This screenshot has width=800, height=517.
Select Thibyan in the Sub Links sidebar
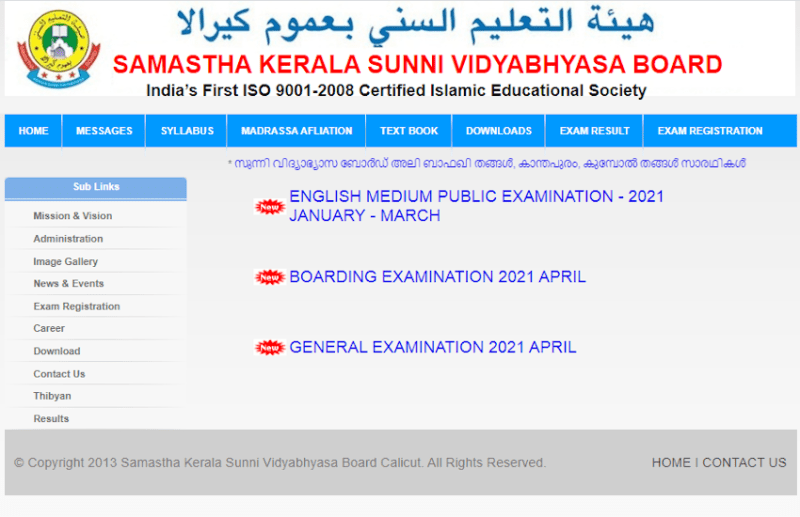coord(52,396)
